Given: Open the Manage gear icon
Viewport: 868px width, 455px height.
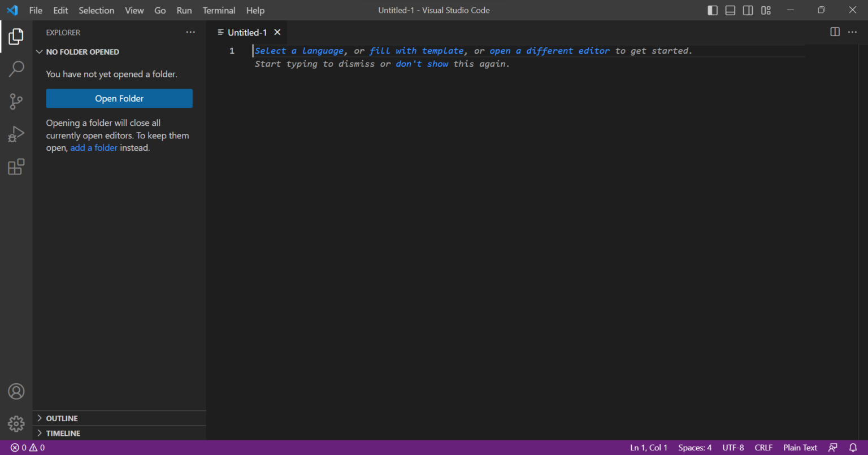Looking at the screenshot, I should pos(16,423).
